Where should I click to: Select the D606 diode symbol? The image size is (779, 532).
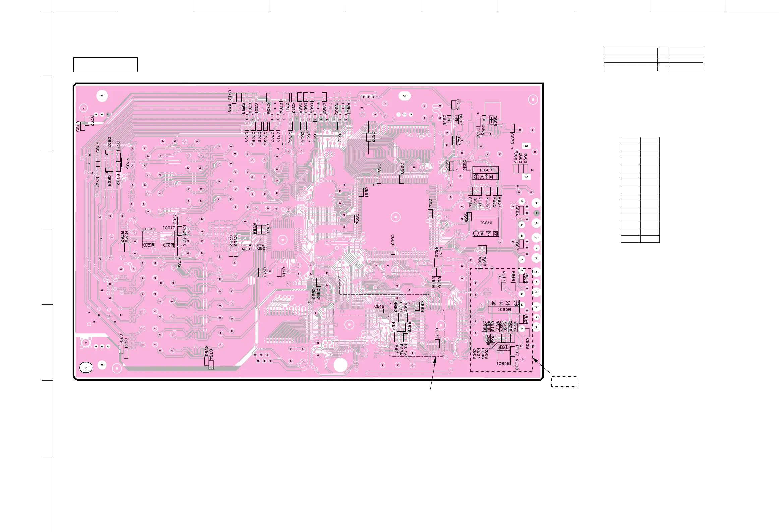tap(449, 119)
